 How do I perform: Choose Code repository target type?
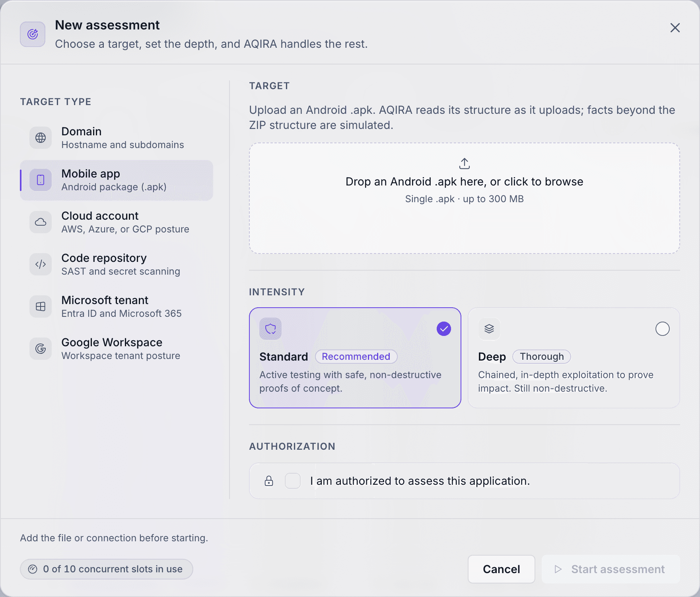pos(117,264)
